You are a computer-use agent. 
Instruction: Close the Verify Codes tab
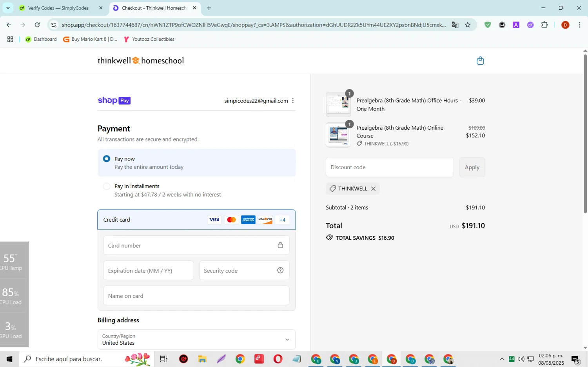(101, 8)
